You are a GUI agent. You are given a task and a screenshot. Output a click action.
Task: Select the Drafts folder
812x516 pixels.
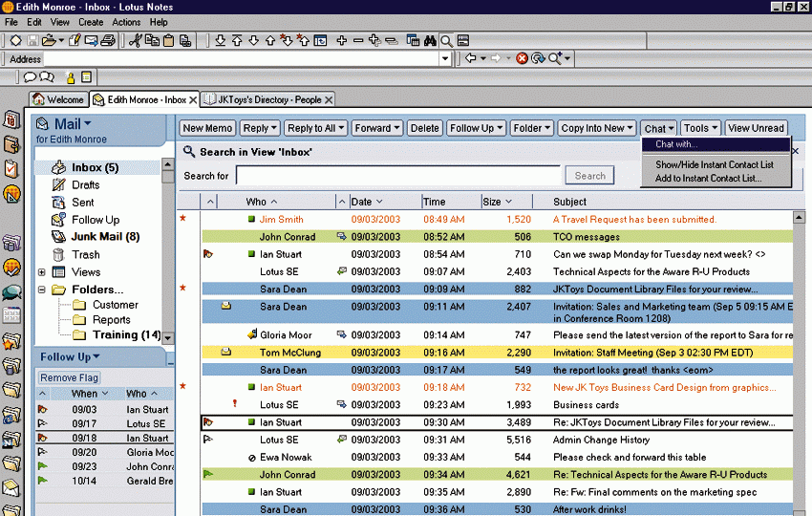click(85, 185)
